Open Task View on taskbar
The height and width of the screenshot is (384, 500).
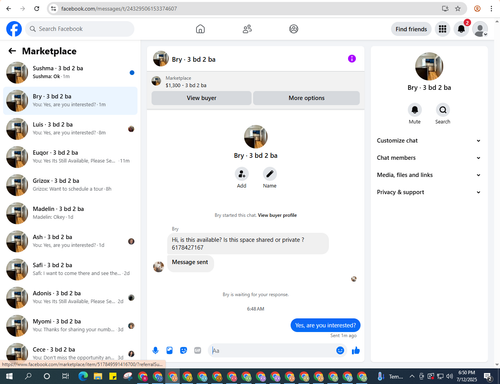65,377
